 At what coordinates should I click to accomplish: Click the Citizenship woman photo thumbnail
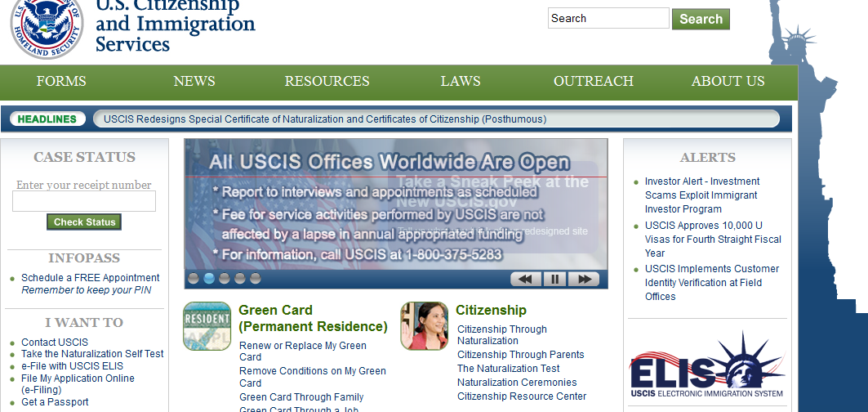tap(424, 326)
